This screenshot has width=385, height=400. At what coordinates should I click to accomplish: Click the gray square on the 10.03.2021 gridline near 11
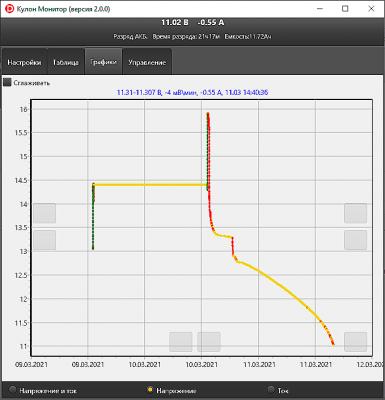click(x=209, y=342)
